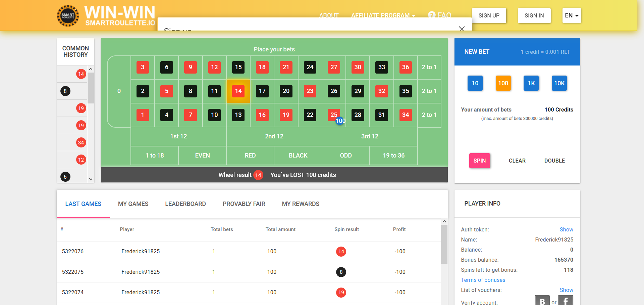Viewport: 644px width, 305px height.
Task: Bet on ODD
Action: [346, 156]
